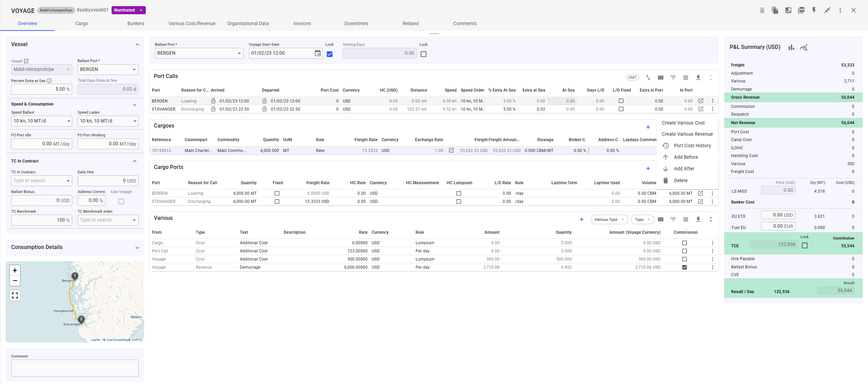The height and width of the screenshot is (384, 868).
Task: Open the Vessel external link icon
Action: pyautogui.click(x=26, y=61)
